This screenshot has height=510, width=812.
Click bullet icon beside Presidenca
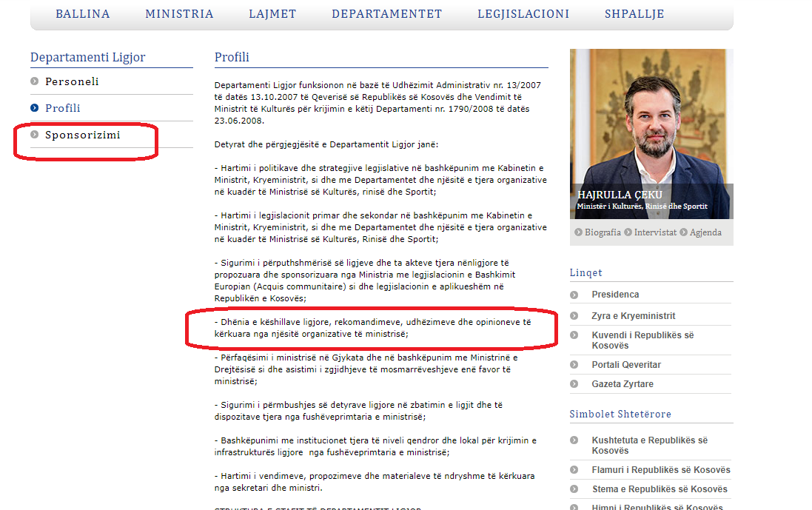tap(574, 295)
